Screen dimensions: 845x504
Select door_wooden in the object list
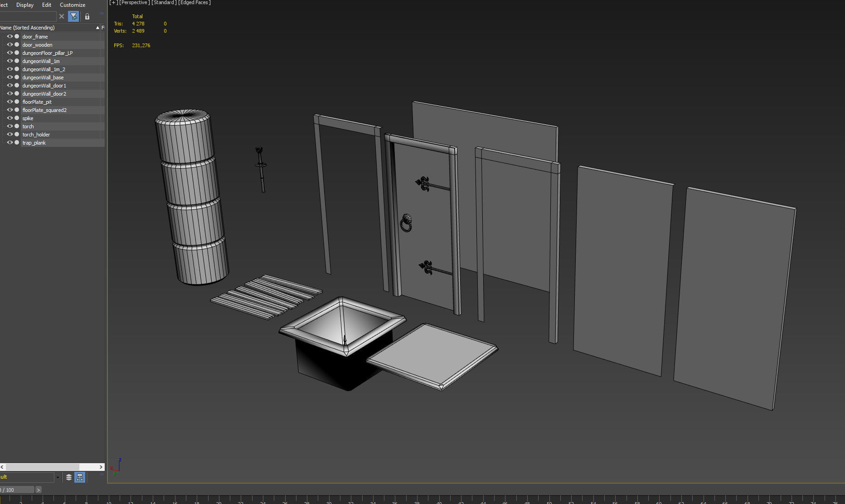[x=37, y=45]
